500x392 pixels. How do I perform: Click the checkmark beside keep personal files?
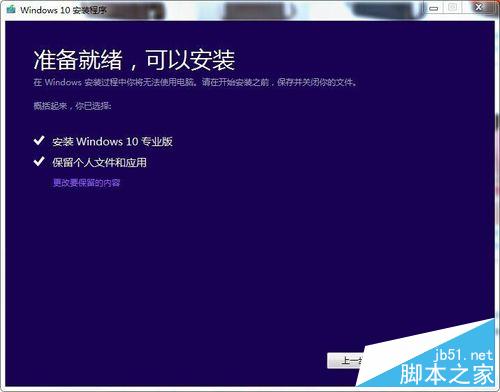[39, 162]
